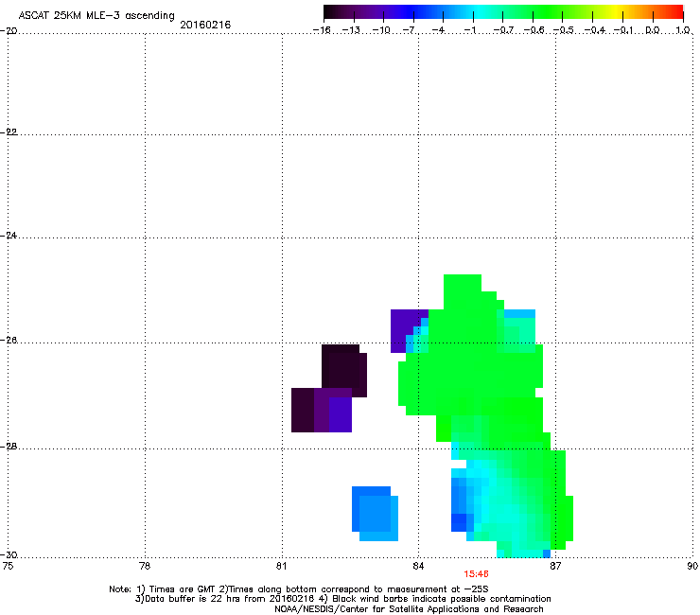The image size is (700, 615).
Task: Click the longitude label 78
Action: coord(145,566)
